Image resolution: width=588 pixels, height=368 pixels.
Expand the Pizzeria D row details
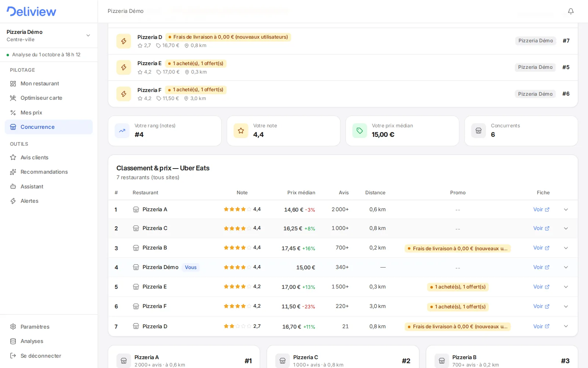click(566, 326)
